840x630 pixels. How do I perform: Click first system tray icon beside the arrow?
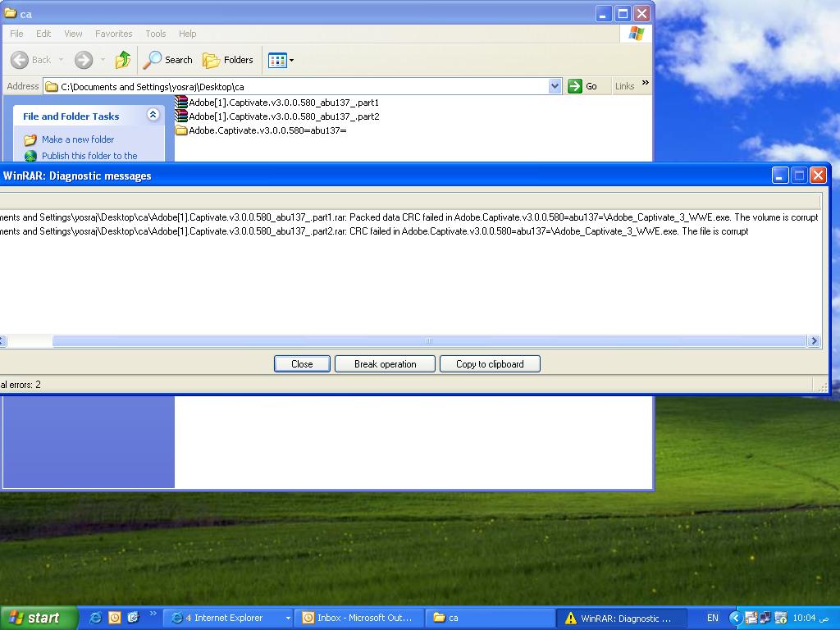pyautogui.click(x=751, y=618)
